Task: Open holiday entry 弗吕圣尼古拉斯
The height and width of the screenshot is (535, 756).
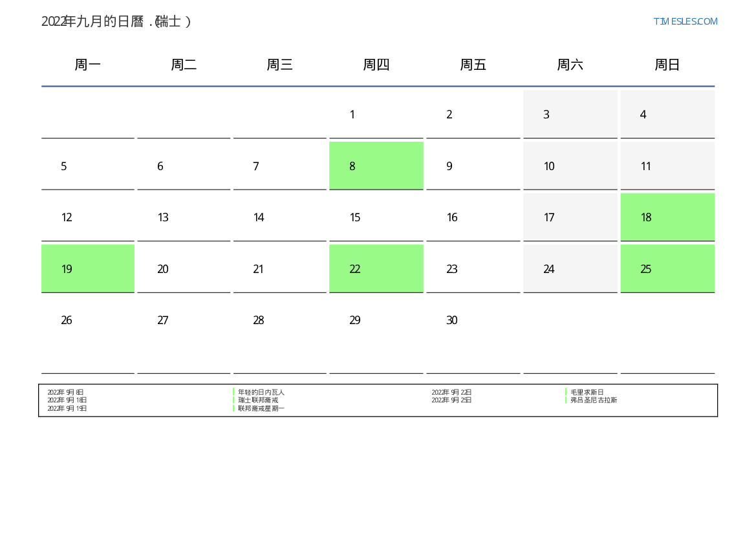Action: click(x=593, y=400)
